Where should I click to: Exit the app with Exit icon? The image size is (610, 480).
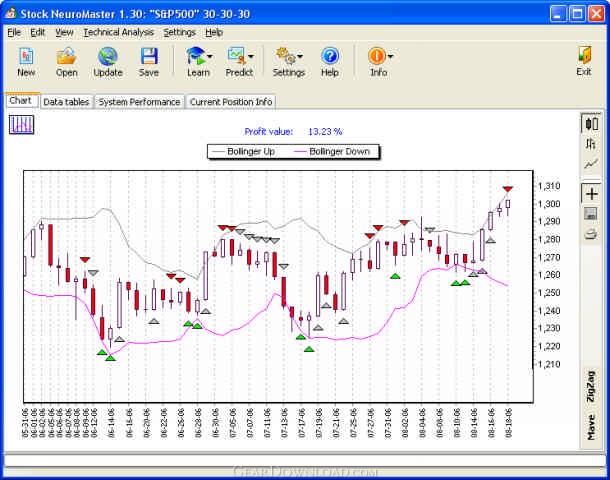point(584,56)
